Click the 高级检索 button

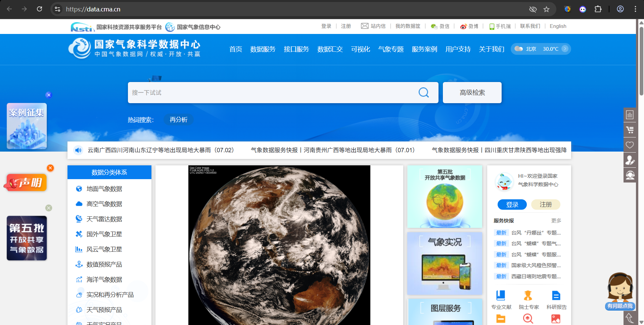click(472, 92)
